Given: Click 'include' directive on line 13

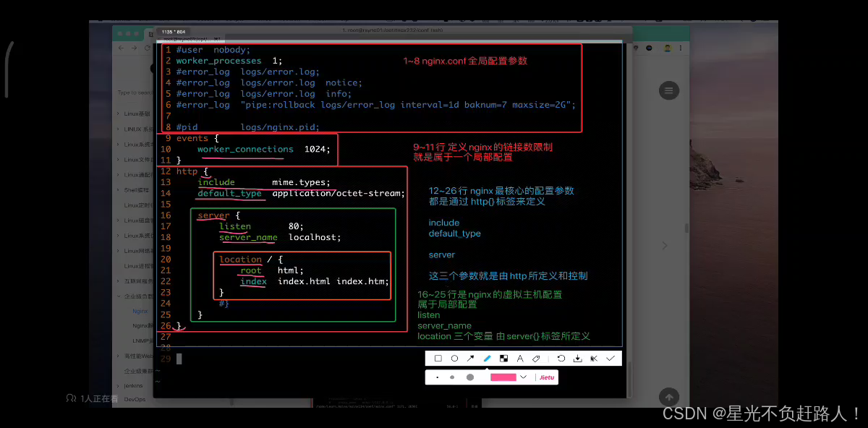Looking at the screenshot, I should click(x=216, y=182).
